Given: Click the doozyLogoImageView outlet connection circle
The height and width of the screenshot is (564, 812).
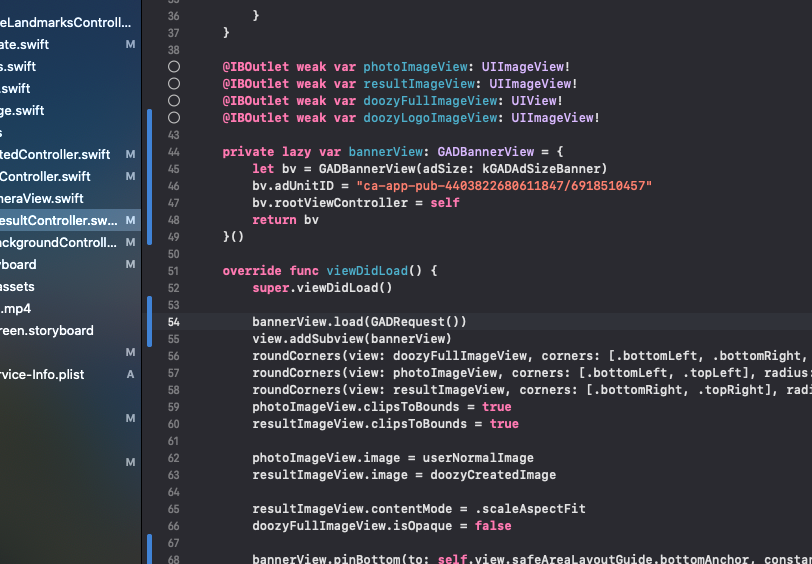Looking at the screenshot, I should click(x=174, y=118).
